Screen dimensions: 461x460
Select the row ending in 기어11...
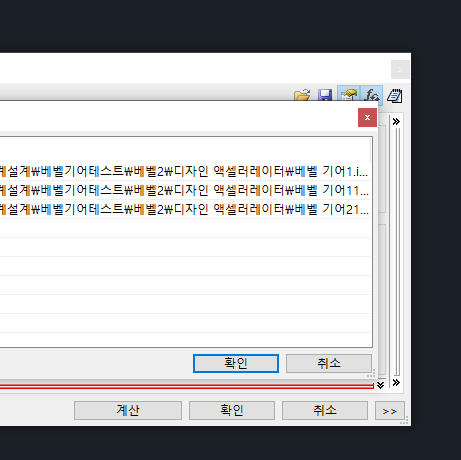[185, 190]
